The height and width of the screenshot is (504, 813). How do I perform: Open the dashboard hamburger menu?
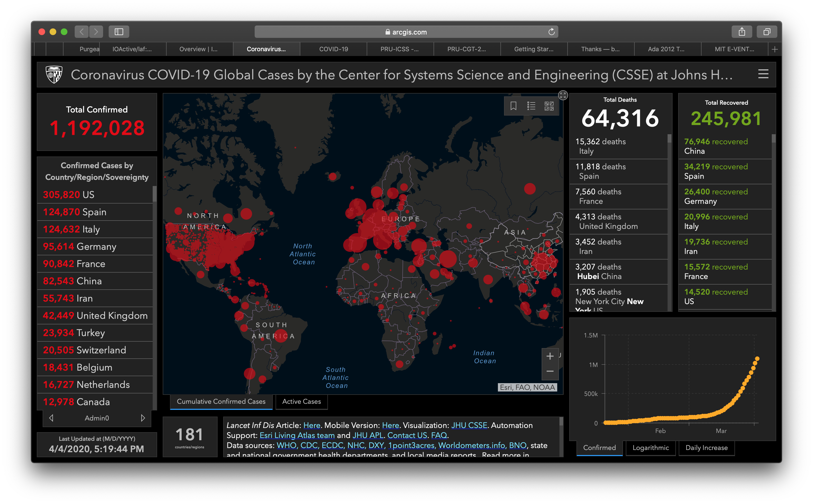tap(763, 74)
